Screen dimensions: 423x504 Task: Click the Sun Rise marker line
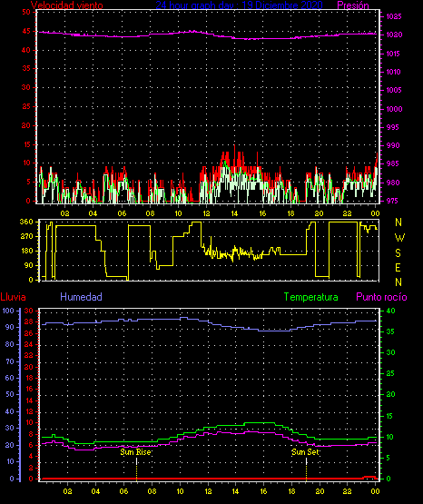[137, 469]
